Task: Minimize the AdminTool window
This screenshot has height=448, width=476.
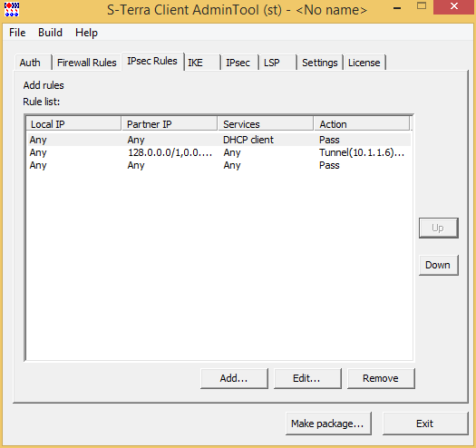Action: pos(397,7)
